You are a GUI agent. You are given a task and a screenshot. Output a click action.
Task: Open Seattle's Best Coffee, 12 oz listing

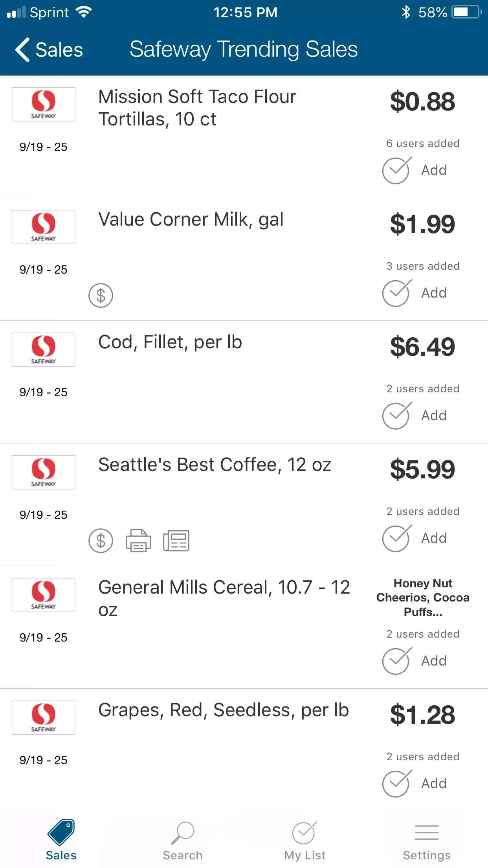pos(215,465)
